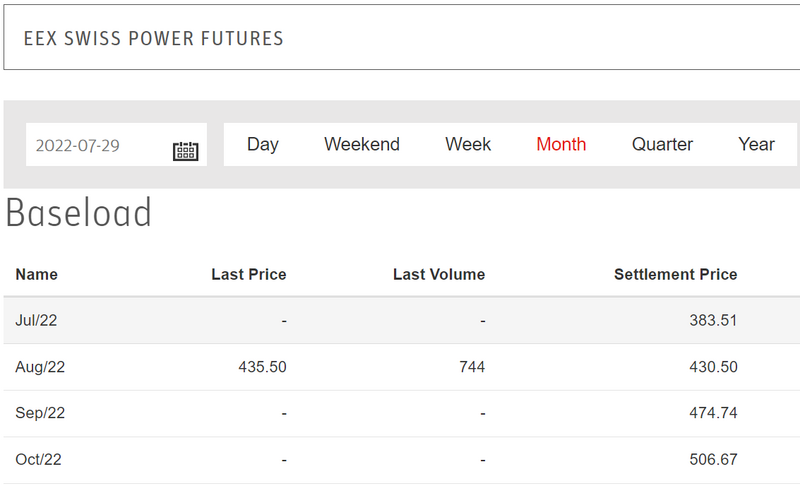Select the Sep/22 contract row

pyautogui.click(x=40, y=413)
